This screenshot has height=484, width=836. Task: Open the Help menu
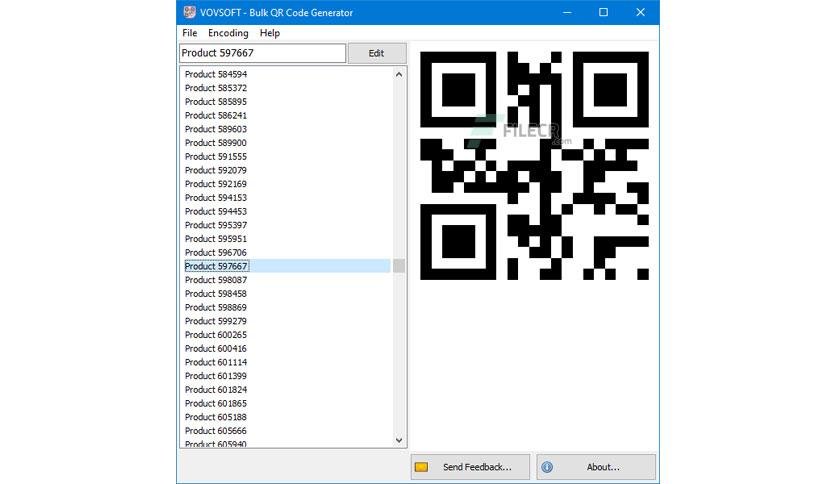point(270,33)
